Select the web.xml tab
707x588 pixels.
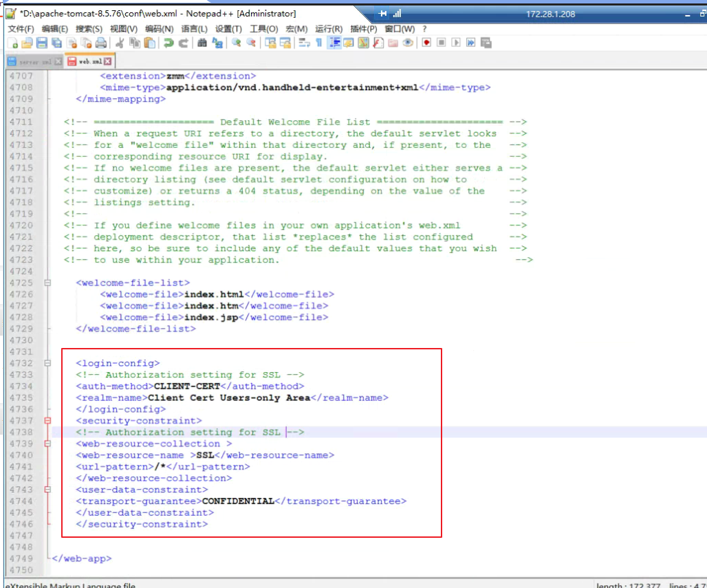coord(89,61)
